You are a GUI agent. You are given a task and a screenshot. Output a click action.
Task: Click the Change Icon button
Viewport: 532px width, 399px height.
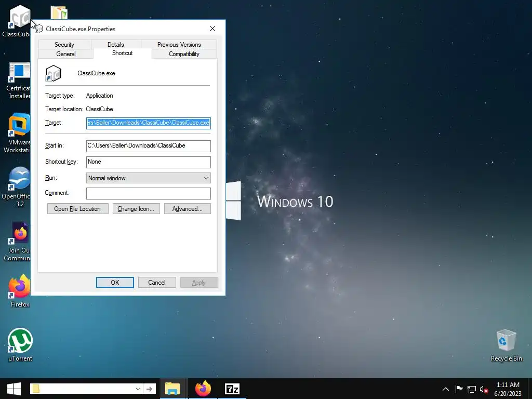tap(136, 209)
